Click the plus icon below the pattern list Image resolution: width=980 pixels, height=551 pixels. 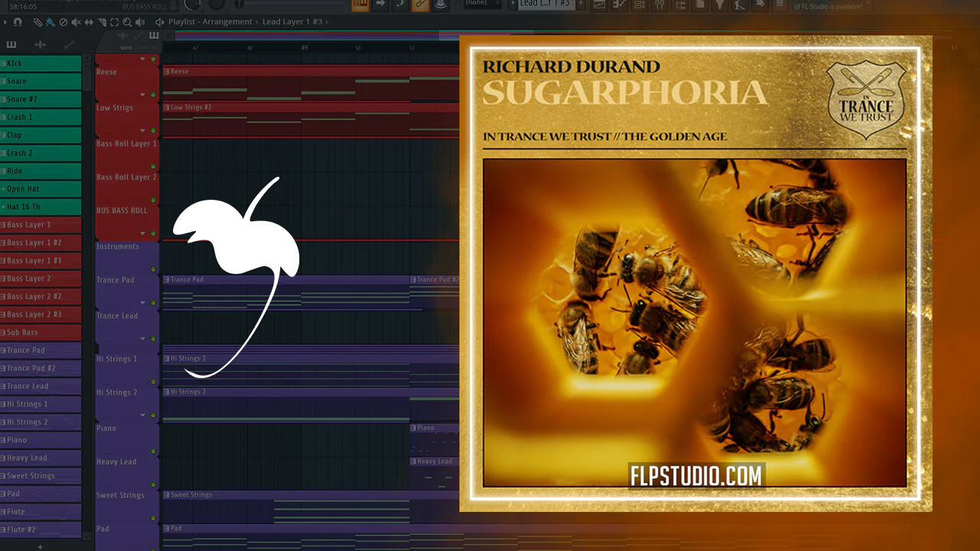pos(41,546)
